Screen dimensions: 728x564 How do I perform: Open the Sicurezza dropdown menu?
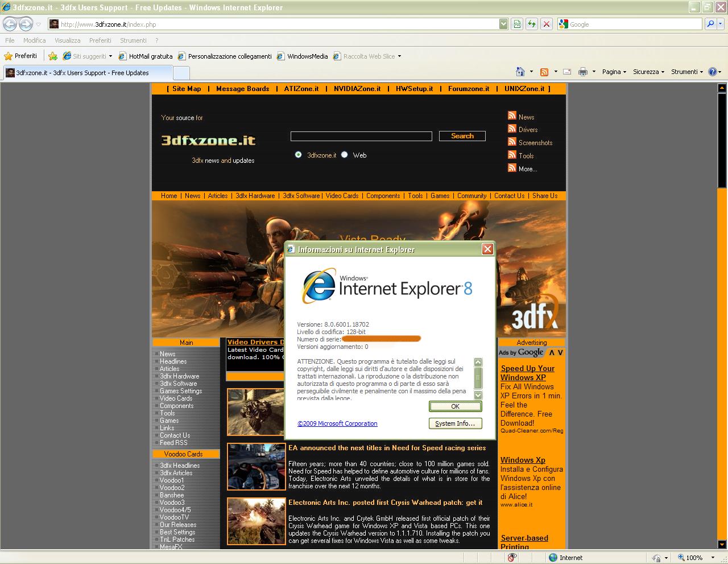click(x=648, y=72)
